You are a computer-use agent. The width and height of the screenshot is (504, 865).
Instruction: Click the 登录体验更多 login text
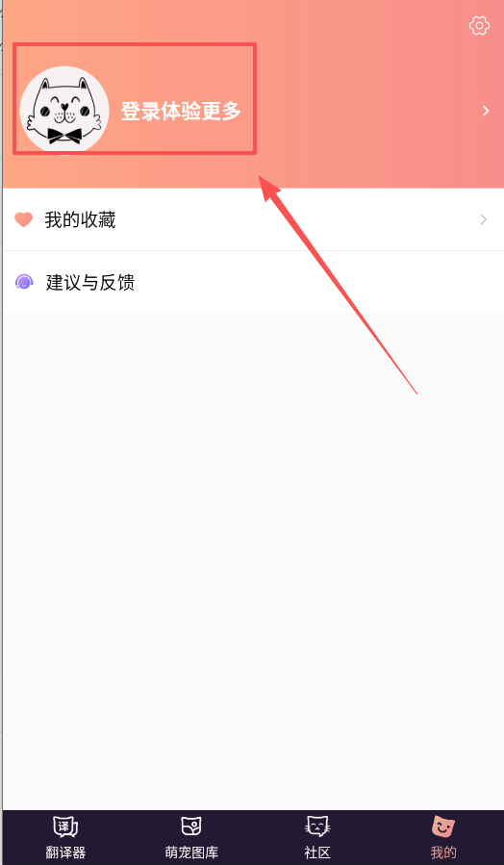point(181,111)
